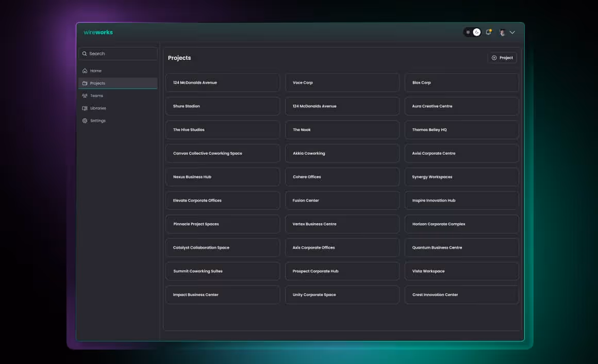Select Projects in the sidebar
Viewport: 598px width, 364px height.
(x=97, y=83)
